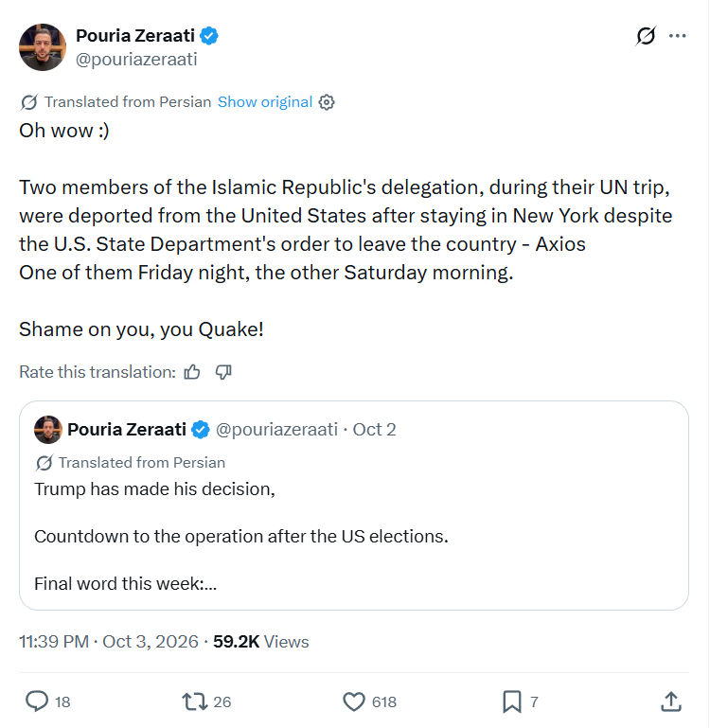Screen dimensions: 710x728
Task: Click the quoted tweet's small avatar
Action: 48,430
